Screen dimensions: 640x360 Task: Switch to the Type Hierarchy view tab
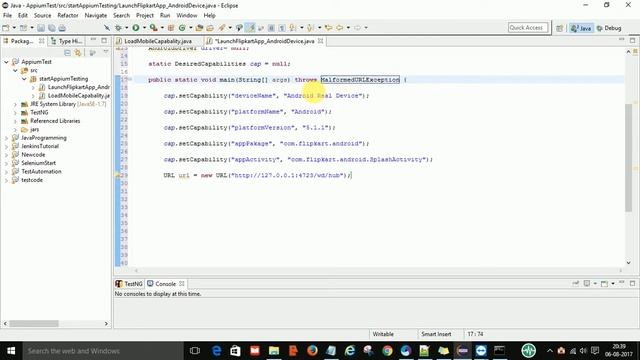click(67, 41)
